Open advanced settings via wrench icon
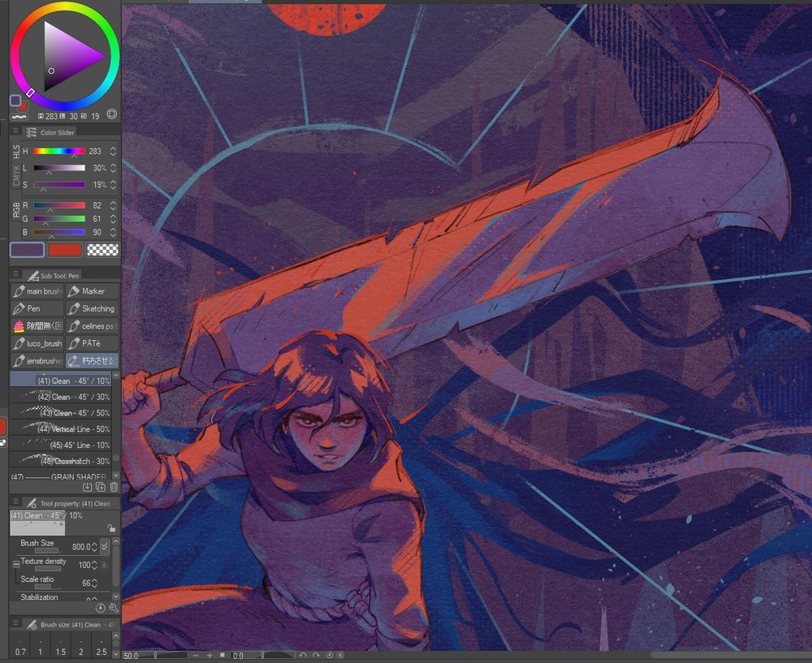The image size is (812, 663). pos(114,608)
